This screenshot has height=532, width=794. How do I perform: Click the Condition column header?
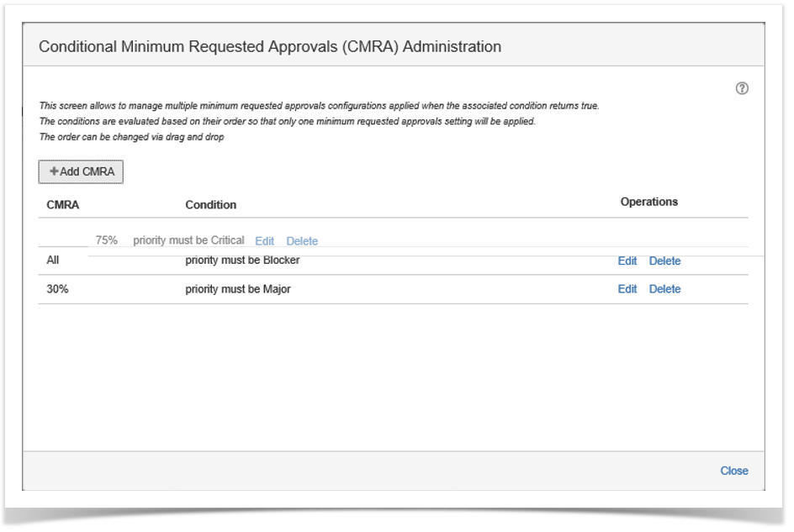click(x=210, y=204)
